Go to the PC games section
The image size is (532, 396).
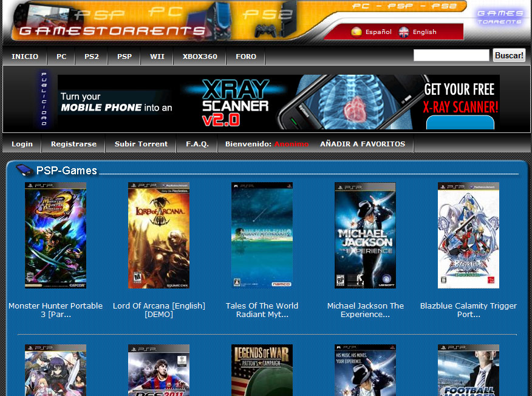61,56
